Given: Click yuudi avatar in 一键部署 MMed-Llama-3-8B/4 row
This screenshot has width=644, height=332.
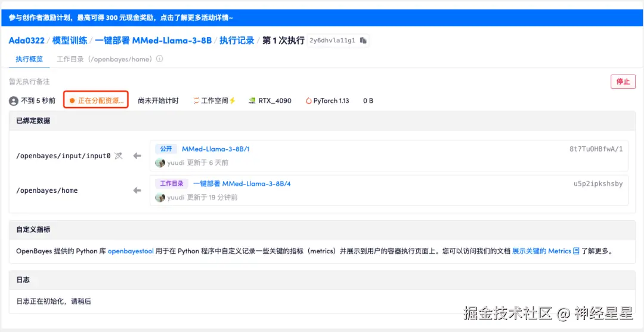Looking at the screenshot, I should [160, 198].
